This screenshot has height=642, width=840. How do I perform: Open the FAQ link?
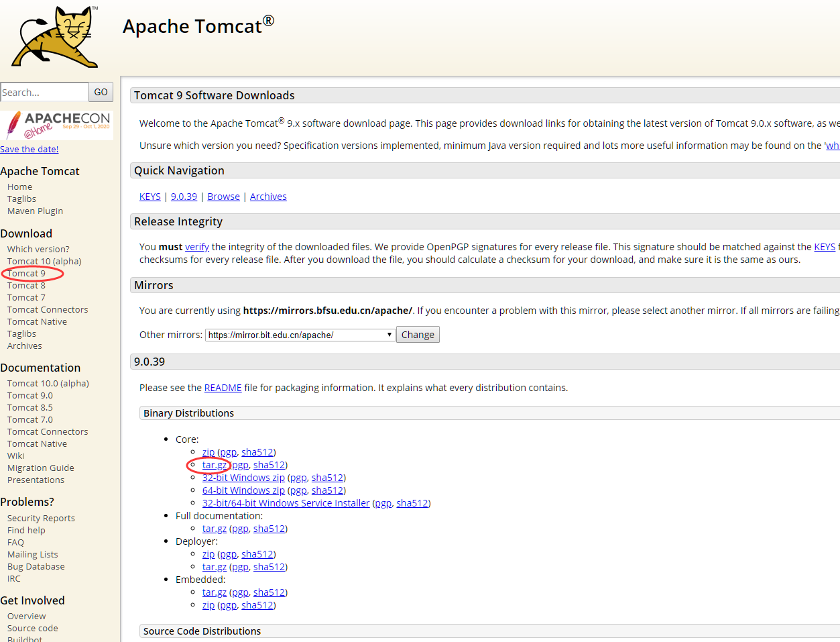click(15, 542)
